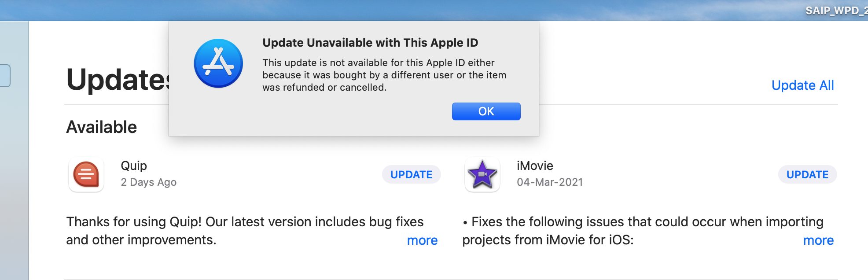Expand iMovie release notes with more
Image resolution: width=868 pixels, height=280 pixels.
[x=818, y=240]
